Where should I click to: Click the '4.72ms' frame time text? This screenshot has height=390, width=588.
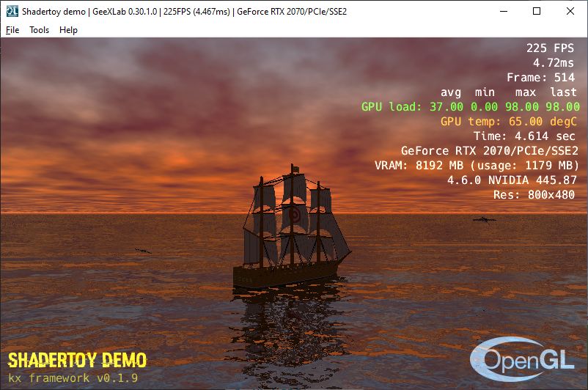pyautogui.click(x=553, y=62)
